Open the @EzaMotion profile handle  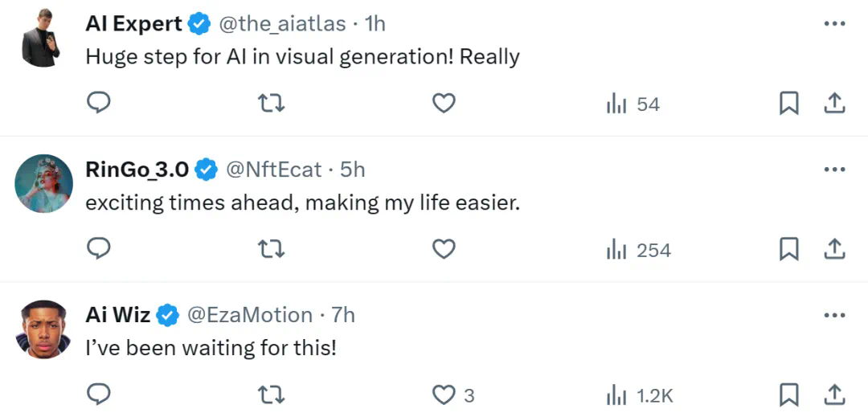pyautogui.click(x=250, y=315)
